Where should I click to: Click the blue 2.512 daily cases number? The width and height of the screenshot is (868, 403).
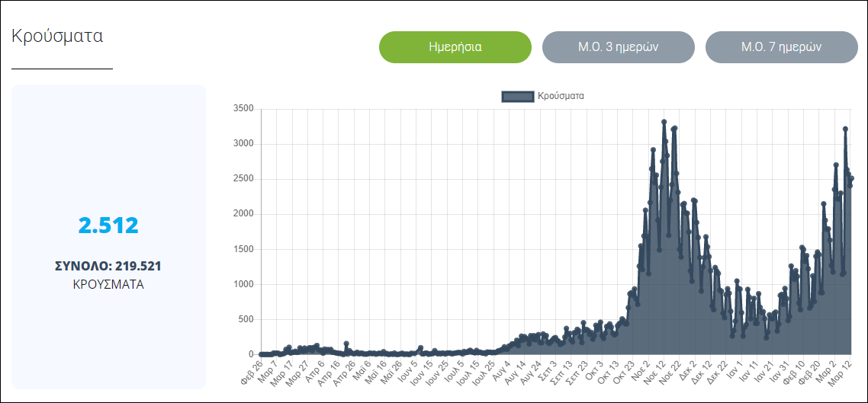click(108, 225)
